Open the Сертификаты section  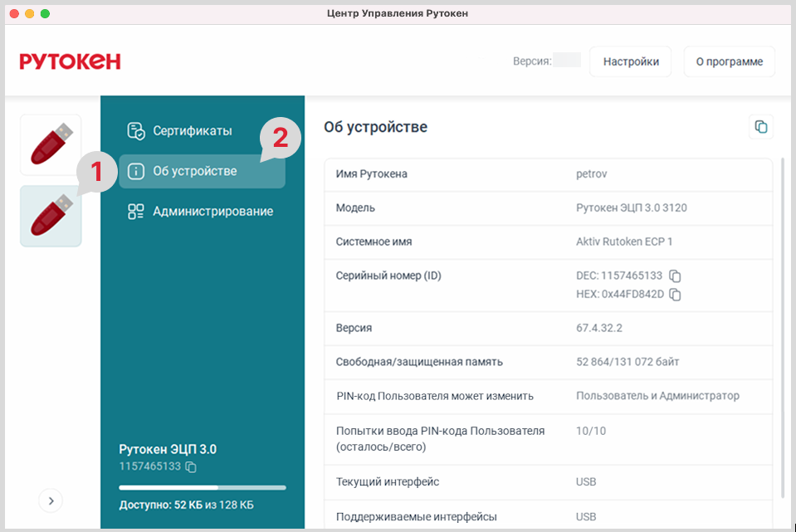pyautogui.click(x=191, y=131)
